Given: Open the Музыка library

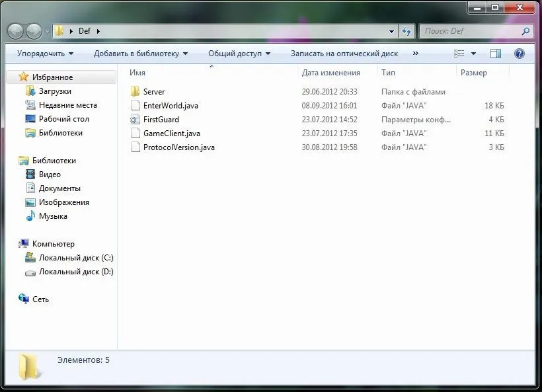Looking at the screenshot, I should (x=53, y=216).
